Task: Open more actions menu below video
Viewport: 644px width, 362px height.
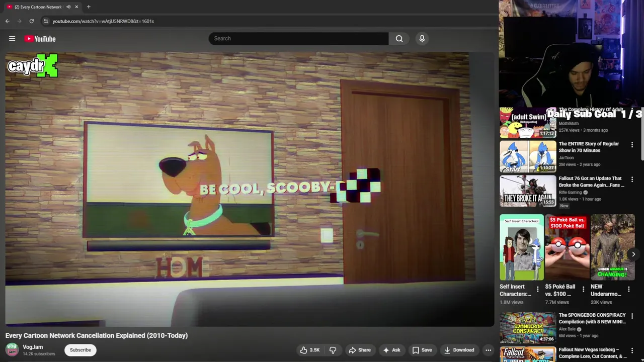Action: tap(488, 350)
